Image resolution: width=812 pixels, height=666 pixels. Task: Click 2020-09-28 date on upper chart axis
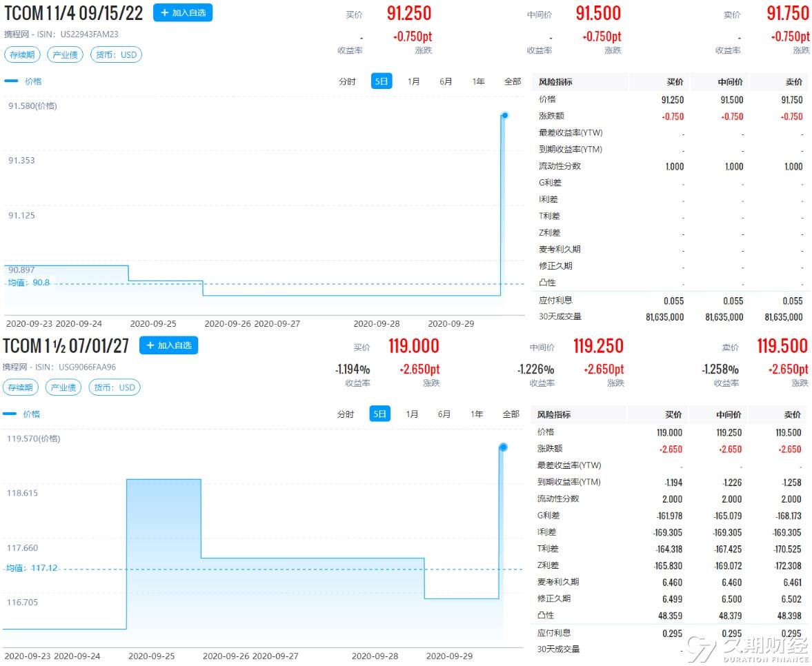tap(377, 324)
